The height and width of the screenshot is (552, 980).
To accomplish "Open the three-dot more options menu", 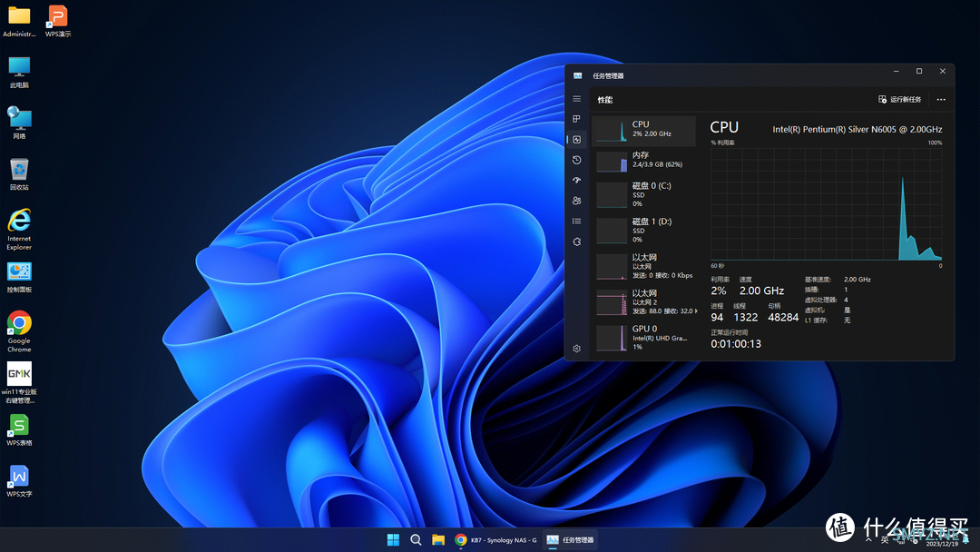I will pyautogui.click(x=941, y=99).
